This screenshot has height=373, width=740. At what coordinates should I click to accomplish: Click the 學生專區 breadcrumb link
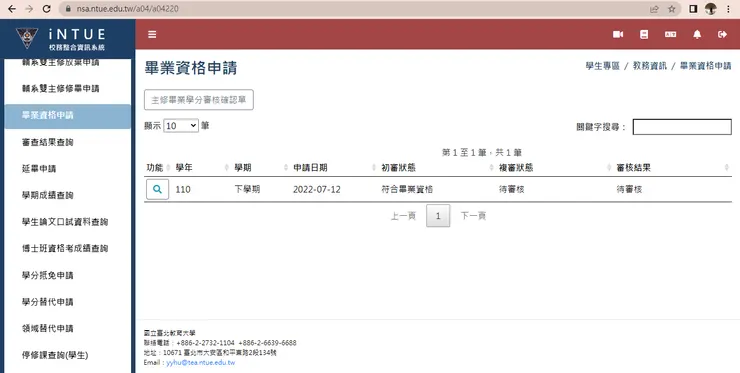pos(603,66)
